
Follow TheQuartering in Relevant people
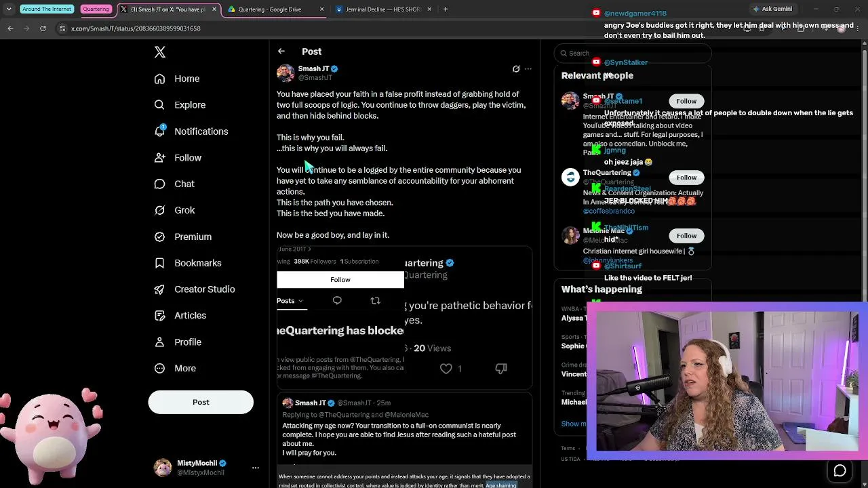coord(686,178)
